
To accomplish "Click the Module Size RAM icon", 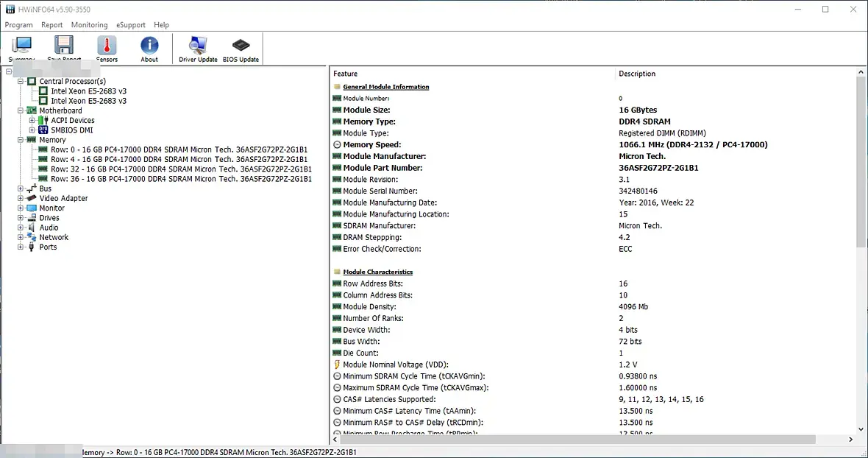I will click(337, 110).
